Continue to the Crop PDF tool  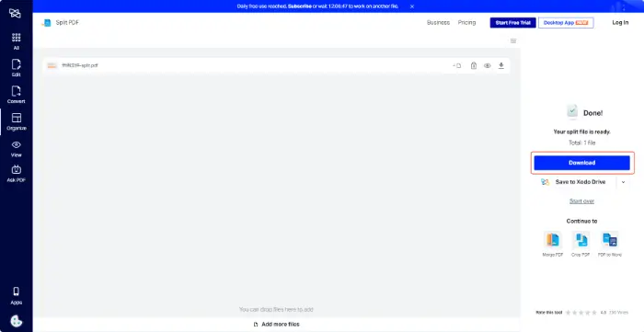click(x=581, y=244)
